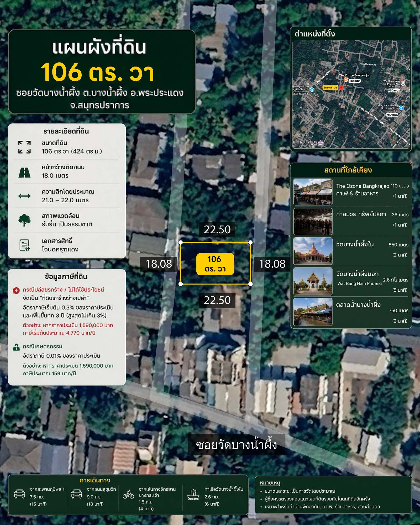Click the left 18.08 dimension label
This screenshot has width=420, height=525.
159,264
